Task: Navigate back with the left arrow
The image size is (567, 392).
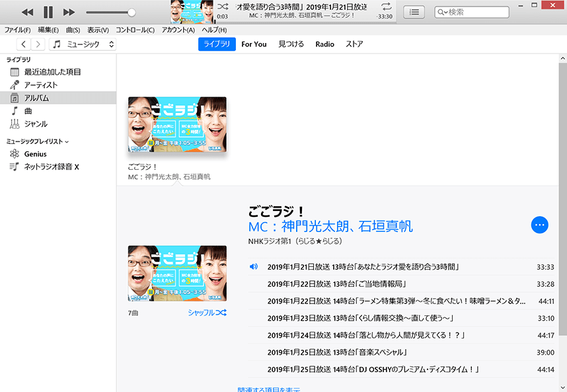Action: coord(24,44)
